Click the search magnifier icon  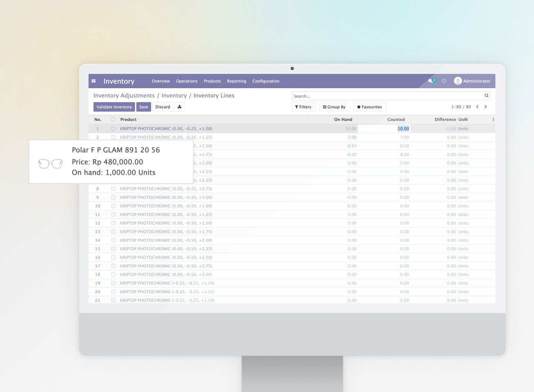point(486,96)
